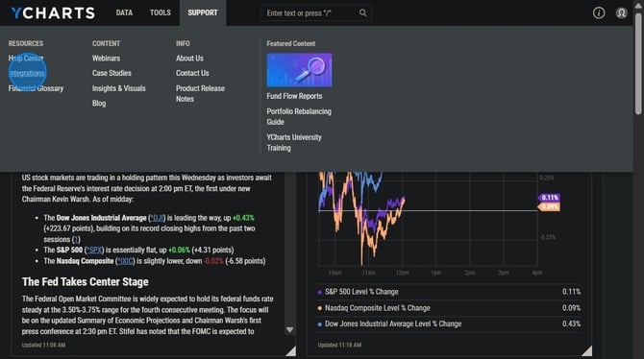Open the TOOLS menu
This screenshot has width=644, height=359.
click(160, 12)
